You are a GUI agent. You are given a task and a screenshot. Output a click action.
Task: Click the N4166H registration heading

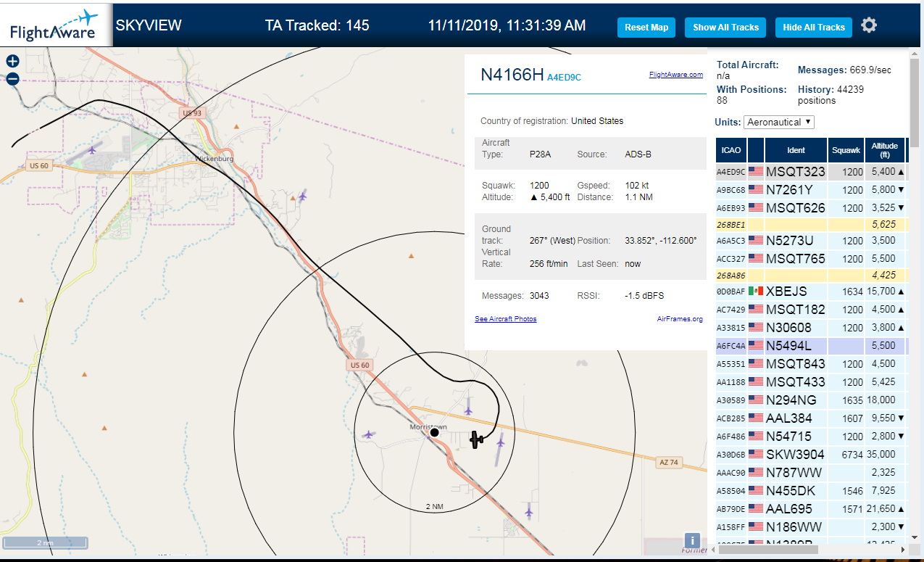click(x=512, y=75)
